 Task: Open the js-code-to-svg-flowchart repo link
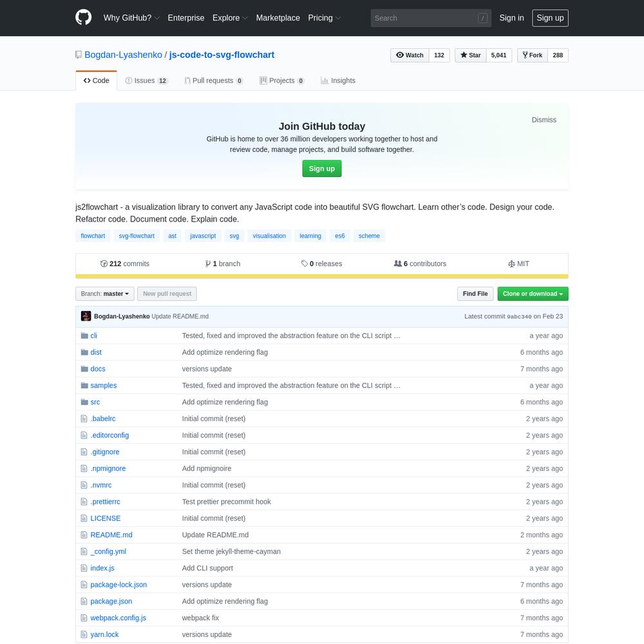point(222,55)
